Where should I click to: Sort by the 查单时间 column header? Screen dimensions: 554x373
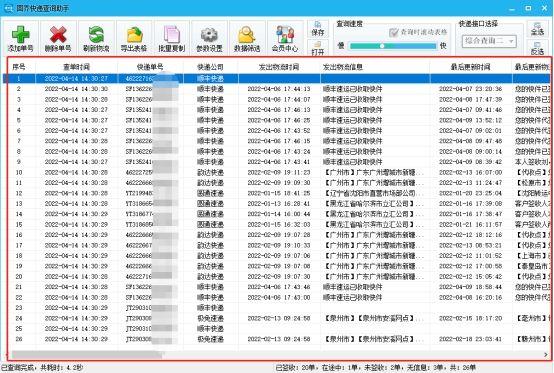pyautogui.click(x=76, y=67)
